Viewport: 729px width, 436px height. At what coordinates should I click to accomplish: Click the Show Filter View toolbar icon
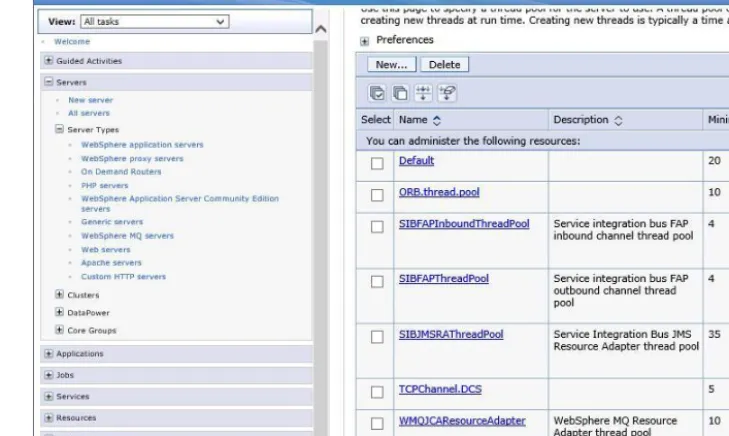423,93
